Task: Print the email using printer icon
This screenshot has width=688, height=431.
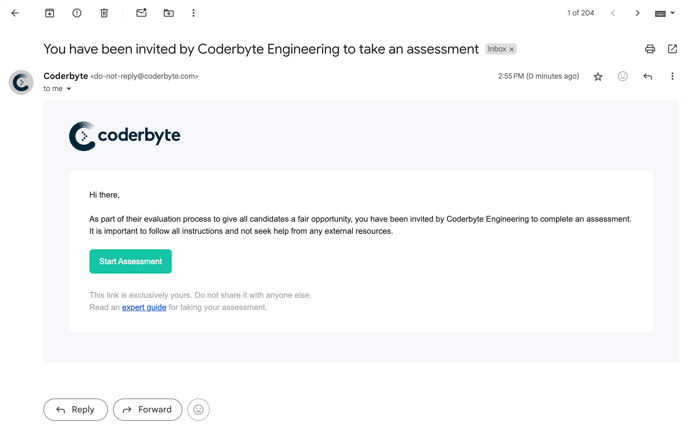Action: tap(650, 49)
